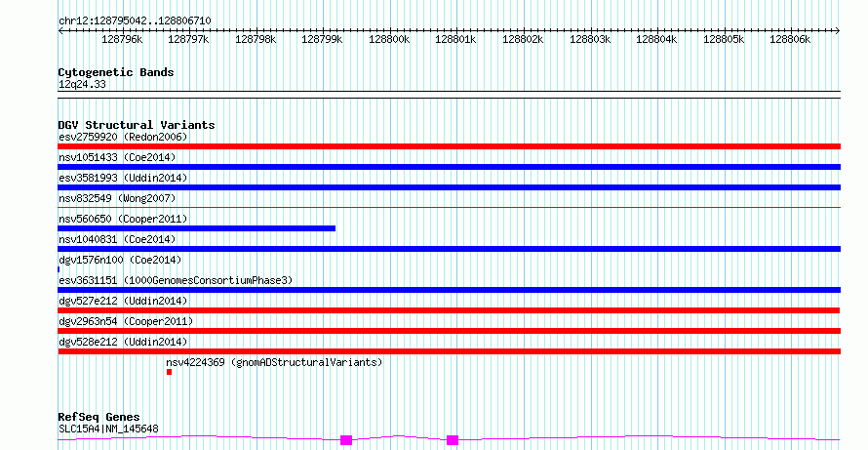Viewport: 868px width, 450px height.
Task: Click the small red nsv4224369 variant square
Action: (x=170, y=372)
